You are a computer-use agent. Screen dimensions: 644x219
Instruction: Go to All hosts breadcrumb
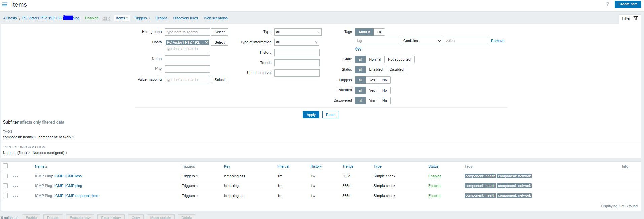coord(10,18)
